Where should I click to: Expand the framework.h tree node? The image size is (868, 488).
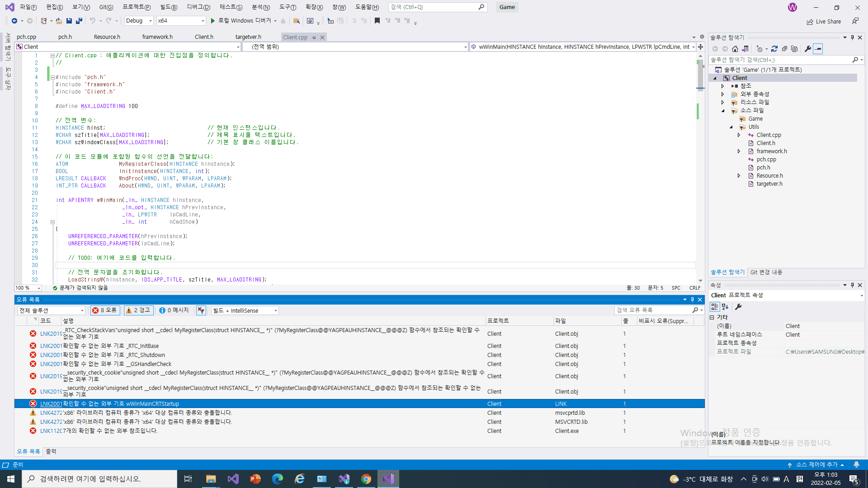(739, 151)
